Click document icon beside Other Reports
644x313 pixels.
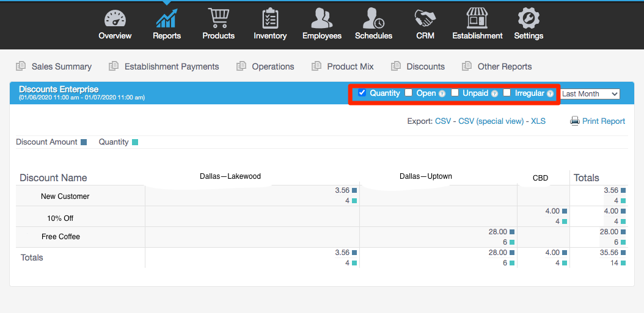tap(467, 66)
